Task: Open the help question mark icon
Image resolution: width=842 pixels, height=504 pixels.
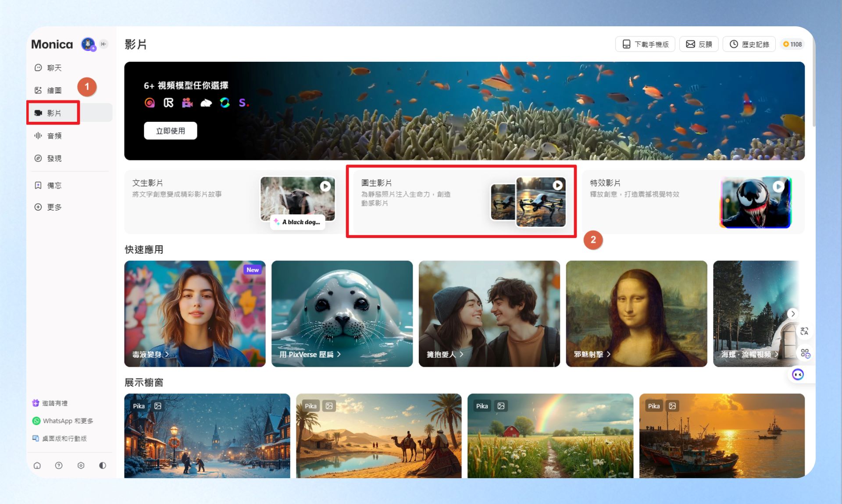Action: (59, 465)
